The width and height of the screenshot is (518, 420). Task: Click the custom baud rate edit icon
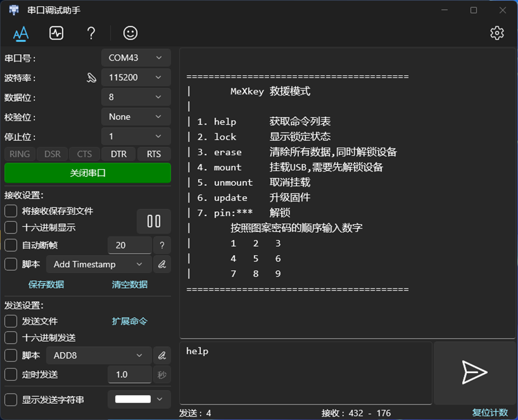coord(91,78)
